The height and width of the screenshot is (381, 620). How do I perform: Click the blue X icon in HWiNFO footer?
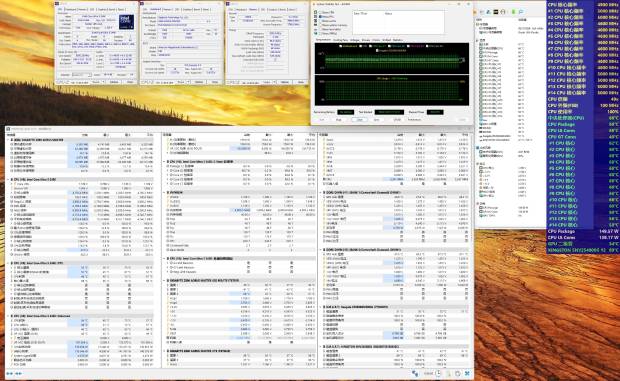tap(467, 373)
